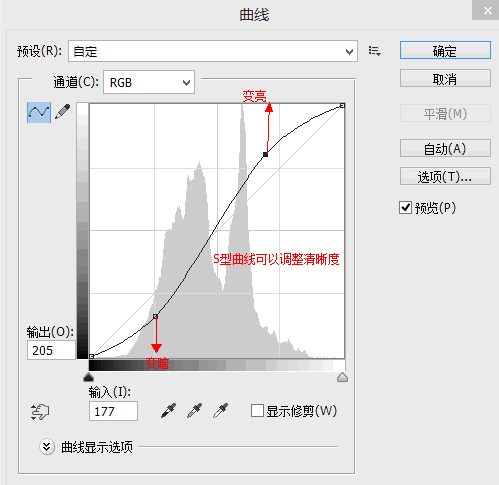
Task: Click the black input slider triangle
Action: (x=88, y=377)
